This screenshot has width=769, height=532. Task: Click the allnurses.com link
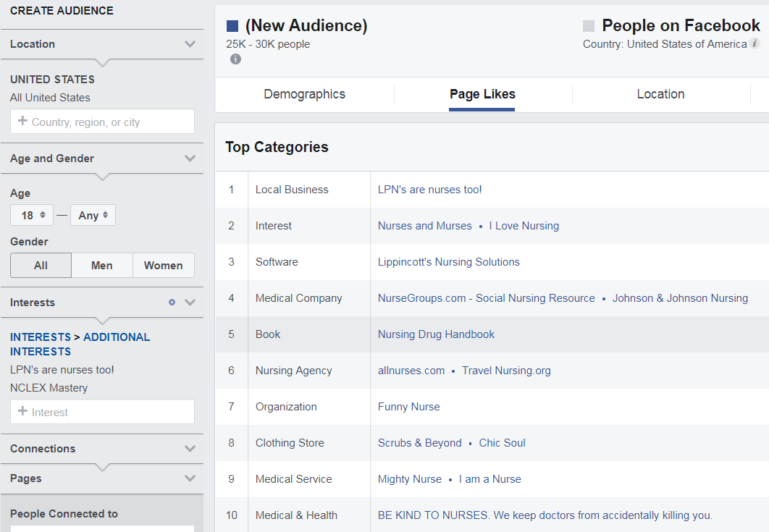tap(411, 370)
